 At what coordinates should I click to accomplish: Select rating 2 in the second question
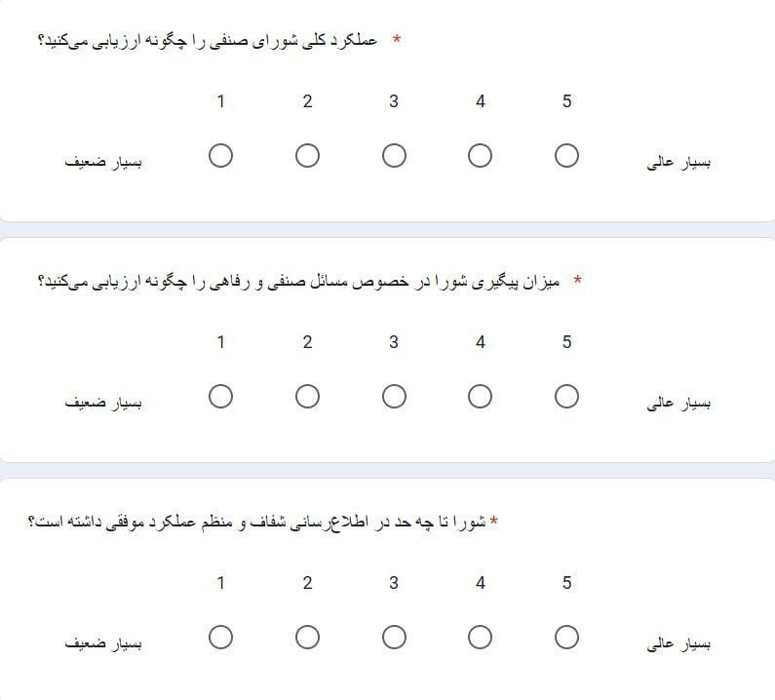pos(307,397)
